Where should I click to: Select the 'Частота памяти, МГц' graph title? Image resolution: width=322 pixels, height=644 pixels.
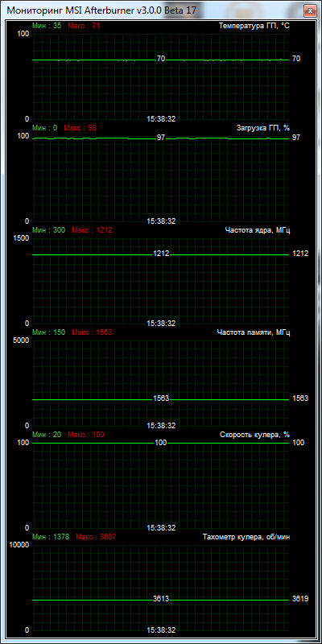point(254,332)
